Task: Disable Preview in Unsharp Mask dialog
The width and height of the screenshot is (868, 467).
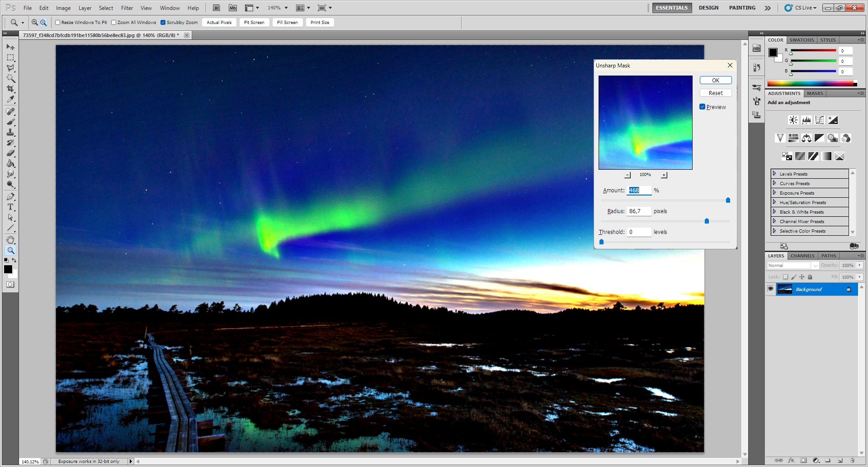Action: (x=702, y=107)
